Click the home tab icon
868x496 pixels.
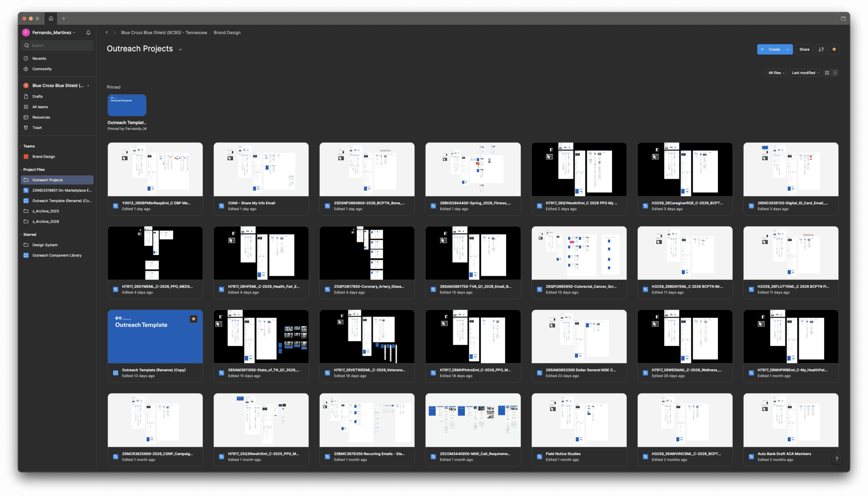coord(51,19)
